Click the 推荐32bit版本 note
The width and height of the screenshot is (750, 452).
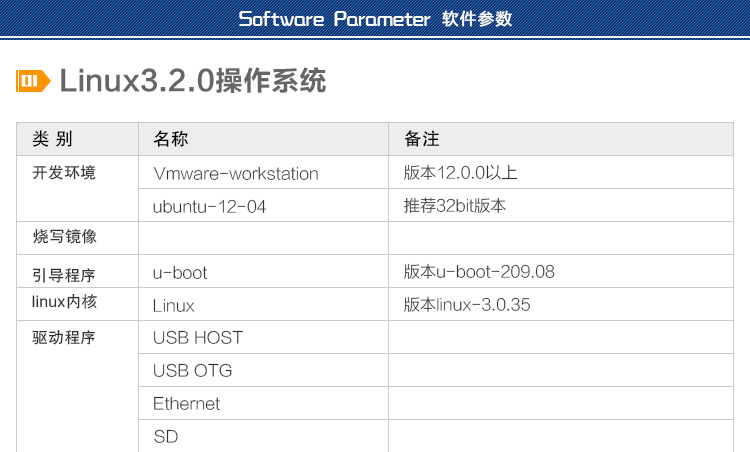[x=455, y=206]
